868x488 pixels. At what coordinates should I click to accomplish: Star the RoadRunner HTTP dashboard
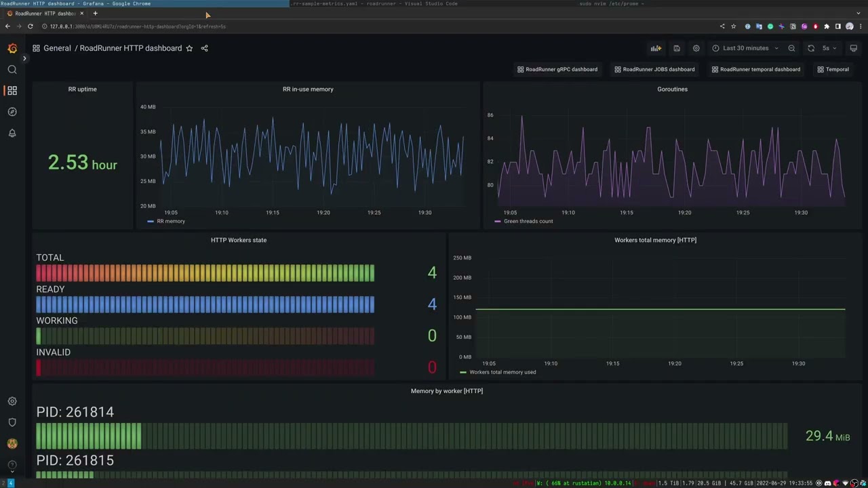[189, 48]
